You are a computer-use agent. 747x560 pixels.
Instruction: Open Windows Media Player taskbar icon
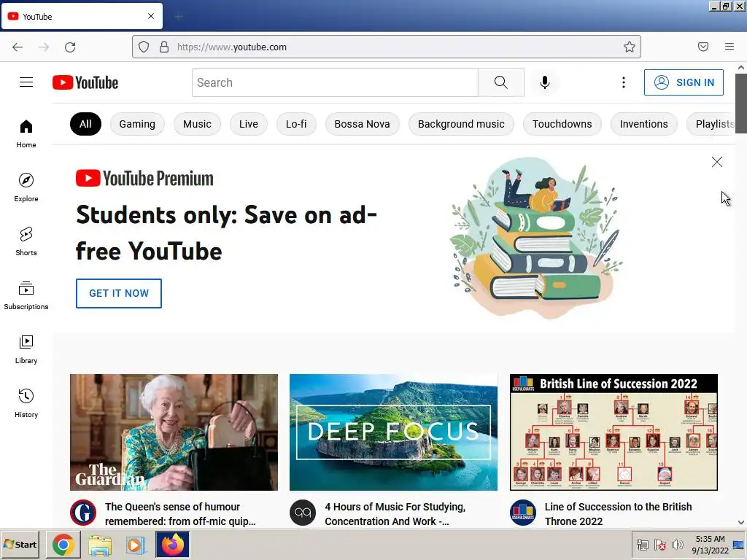pos(136,545)
